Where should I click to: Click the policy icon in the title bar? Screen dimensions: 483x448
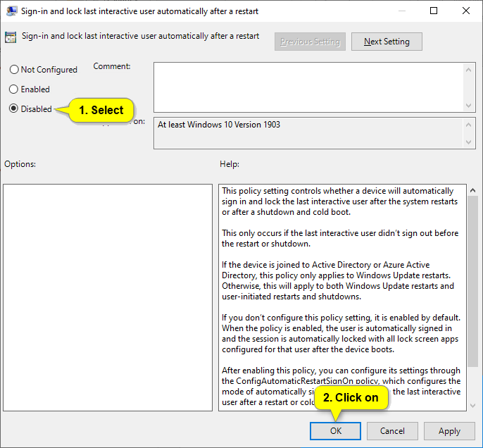click(11, 11)
